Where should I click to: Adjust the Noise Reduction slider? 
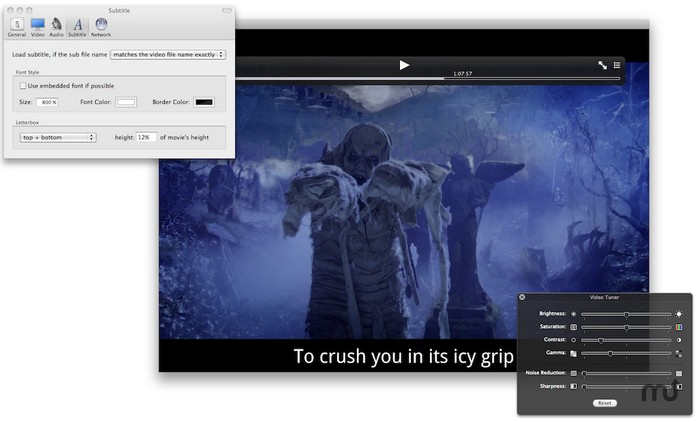(x=626, y=373)
